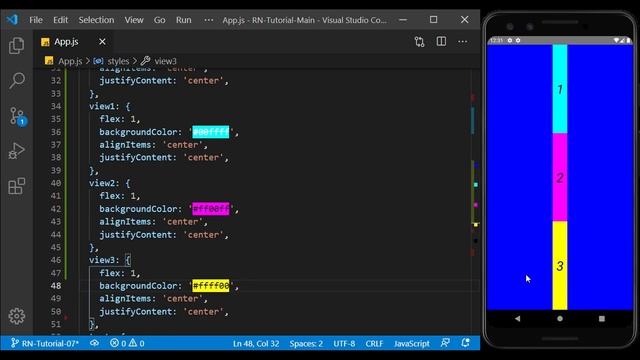Open the Selection menu
Screen dimensions: 640x360
[x=96, y=20]
